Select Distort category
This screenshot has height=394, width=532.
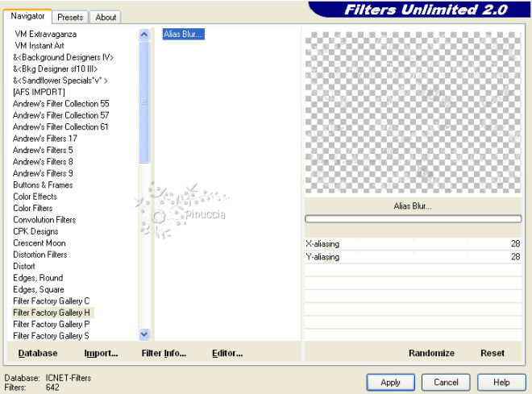pyautogui.click(x=24, y=266)
